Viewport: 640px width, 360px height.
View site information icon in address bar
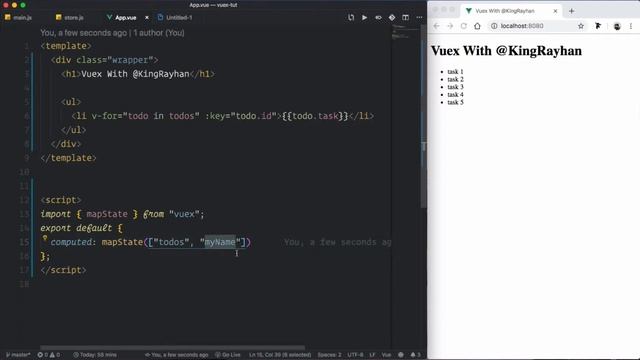[494, 26]
